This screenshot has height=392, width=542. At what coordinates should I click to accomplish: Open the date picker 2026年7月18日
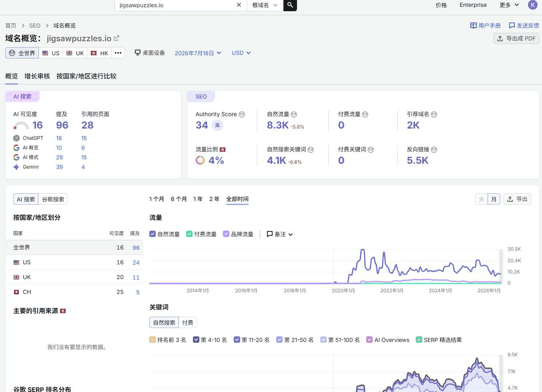[198, 53]
